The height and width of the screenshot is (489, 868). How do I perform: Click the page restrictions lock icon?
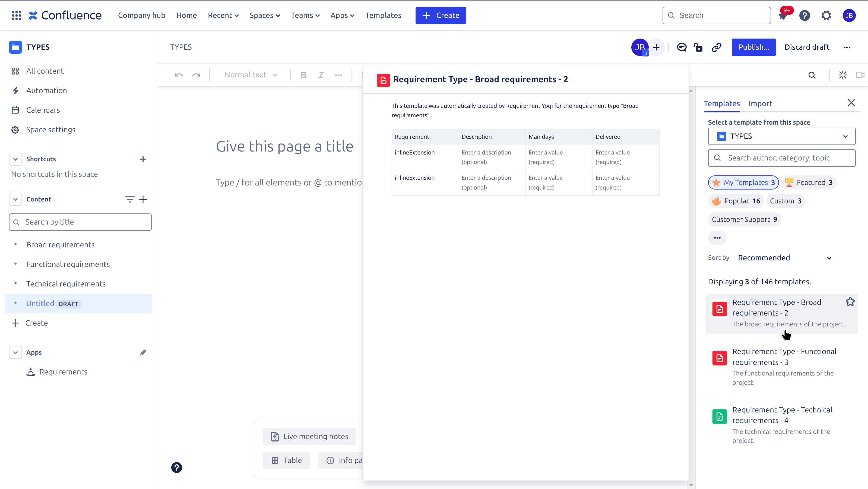pos(698,47)
